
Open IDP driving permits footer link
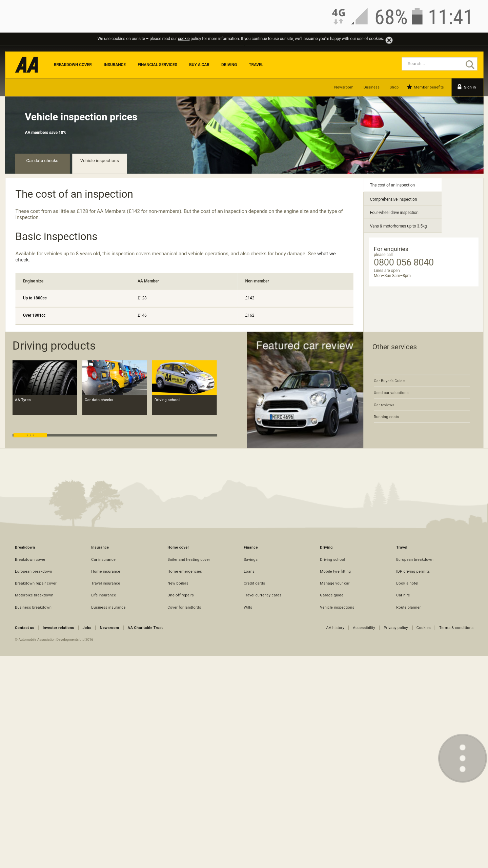[x=413, y=572]
